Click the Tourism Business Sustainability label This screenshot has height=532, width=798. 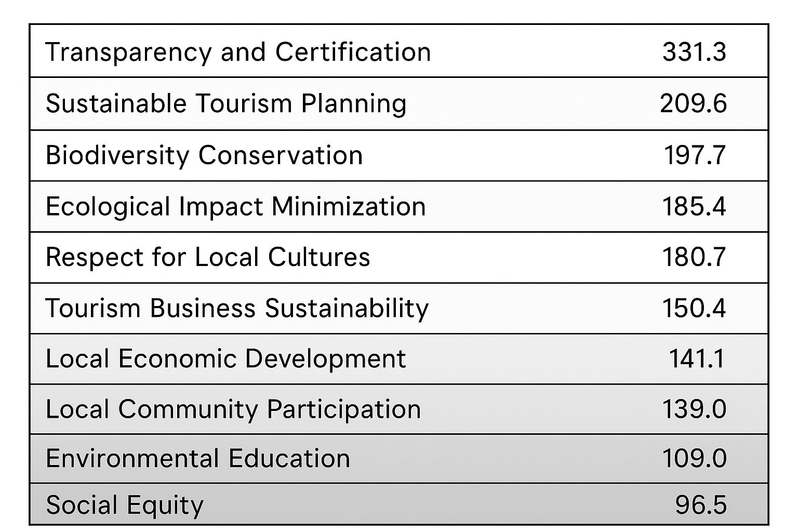(x=237, y=308)
